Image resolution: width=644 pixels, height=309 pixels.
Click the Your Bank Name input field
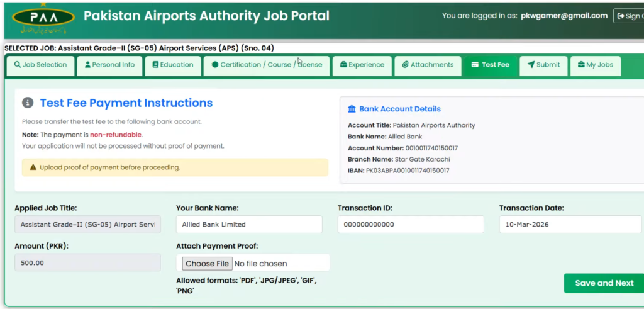(249, 225)
